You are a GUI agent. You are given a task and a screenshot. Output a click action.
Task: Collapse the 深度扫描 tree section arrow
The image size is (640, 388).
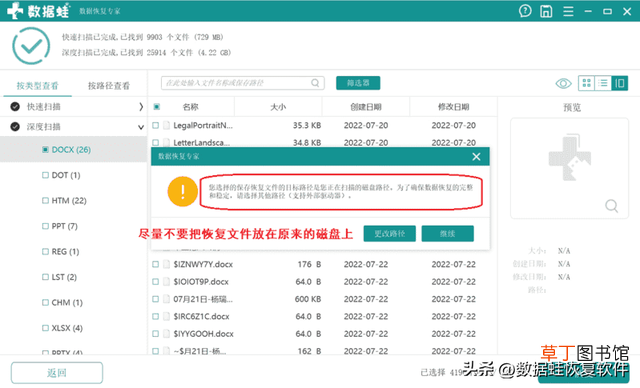(x=141, y=127)
